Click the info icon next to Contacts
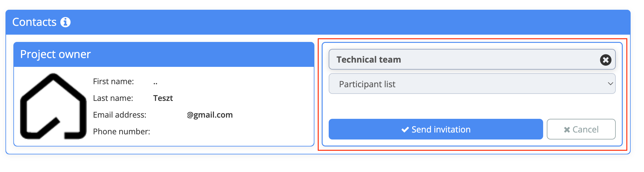The image size is (644, 172). [x=65, y=22]
